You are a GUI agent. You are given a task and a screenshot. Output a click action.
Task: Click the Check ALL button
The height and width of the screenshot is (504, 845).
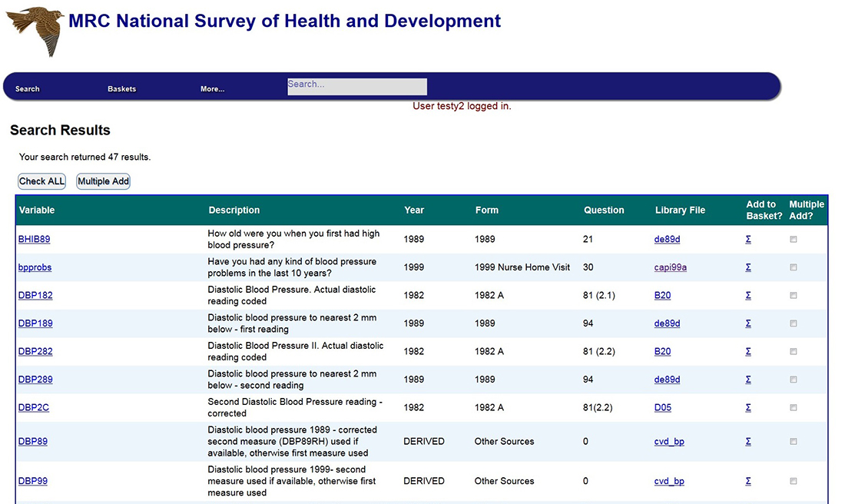pyautogui.click(x=42, y=181)
